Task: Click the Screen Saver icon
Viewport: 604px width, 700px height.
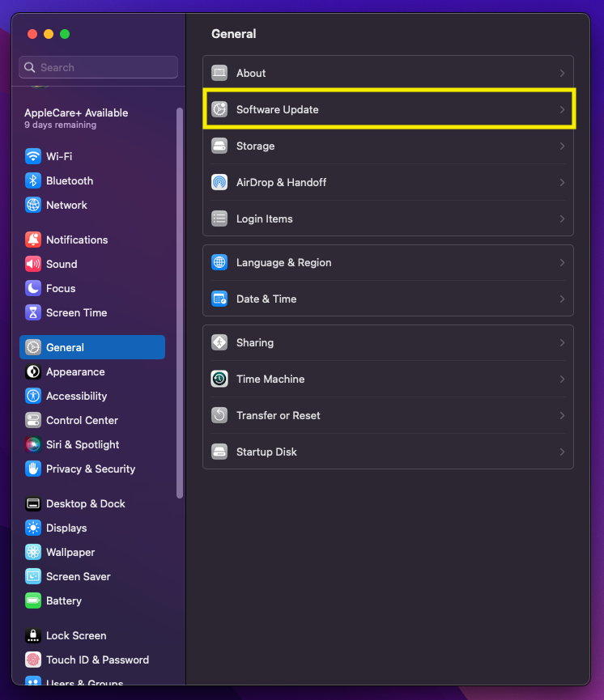Action: pos(33,576)
